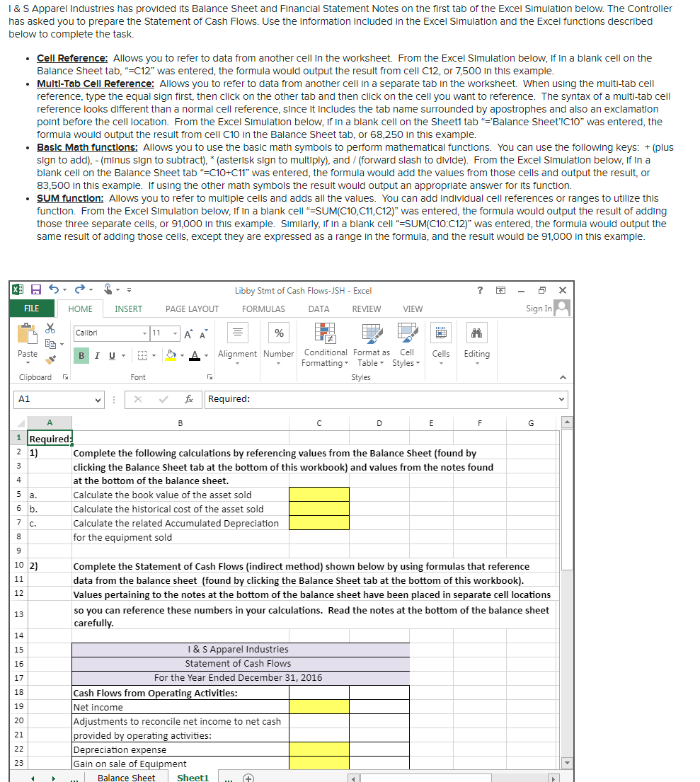Click the font color A swatch
Screen dimensions: 700x782
[195, 355]
